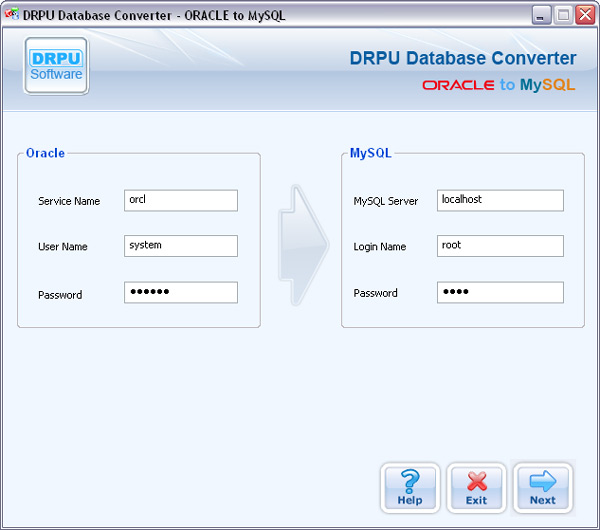Click the MySQL group heading
Screen dimensions: 600x530
pyautogui.click(x=370, y=153)
